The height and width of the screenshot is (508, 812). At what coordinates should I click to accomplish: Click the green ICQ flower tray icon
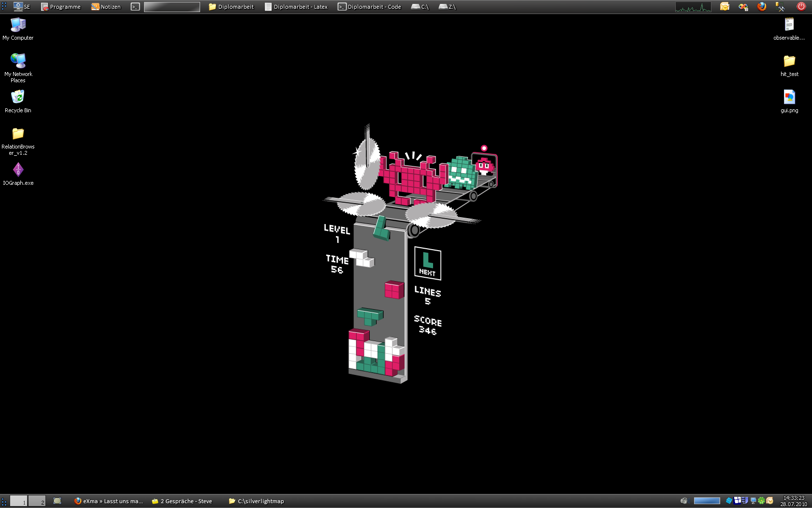(x=761, y=501)
